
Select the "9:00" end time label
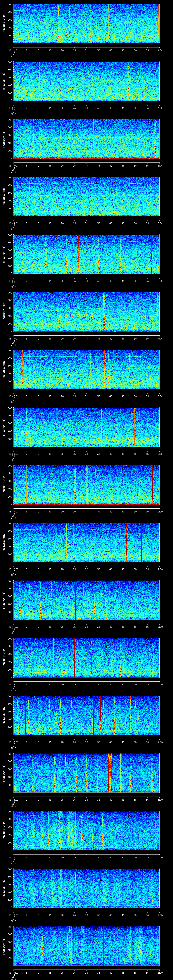160,454
